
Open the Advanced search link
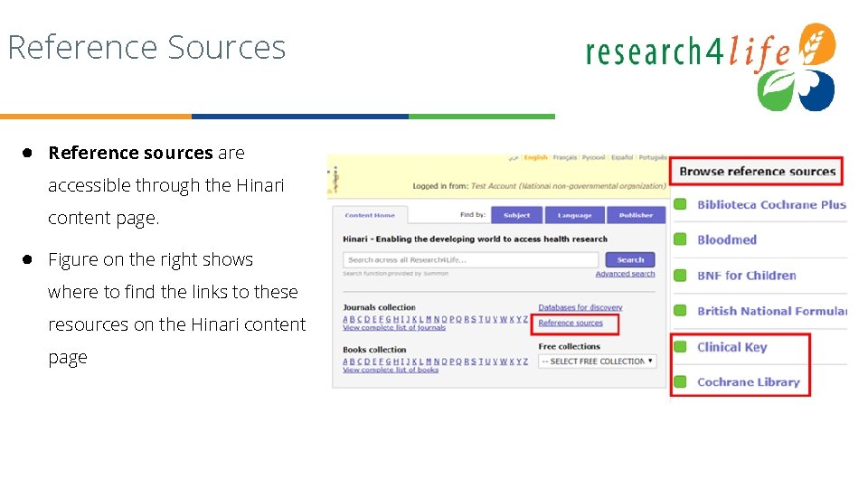[625, 274]
